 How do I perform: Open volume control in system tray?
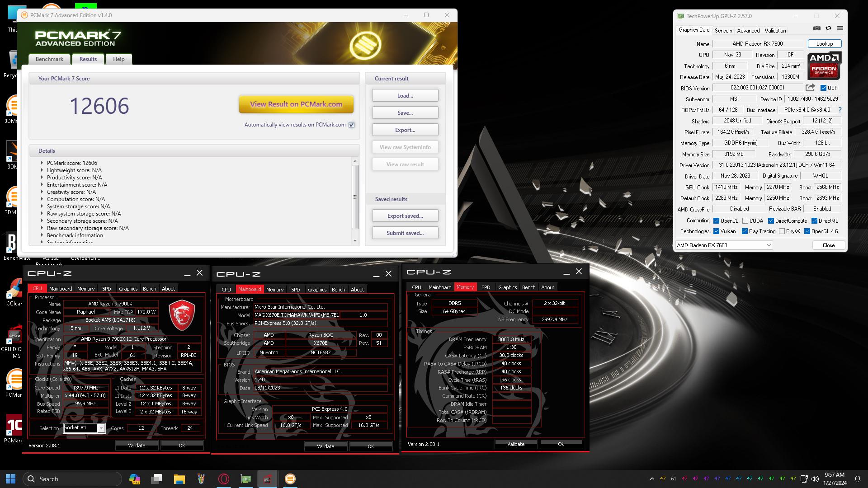(815, 479)
